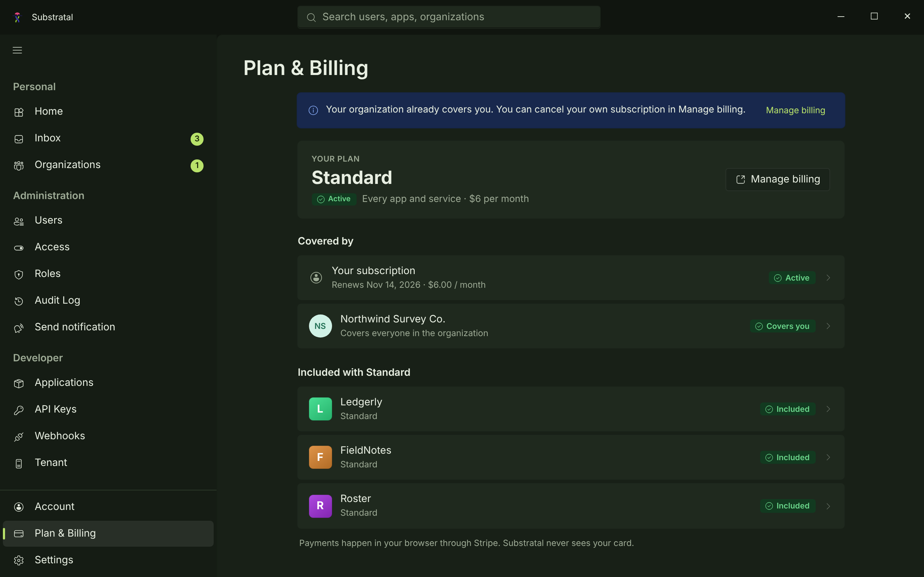Click the Roles shield icon
Screen dimensions: 924x577
[19, 274]
